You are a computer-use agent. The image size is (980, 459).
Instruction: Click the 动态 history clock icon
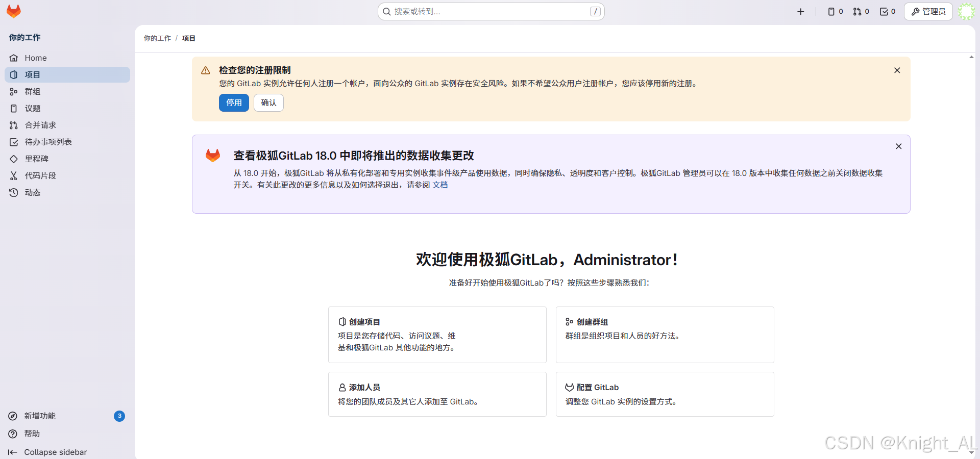pyautogui.click(x=14, y=192)
